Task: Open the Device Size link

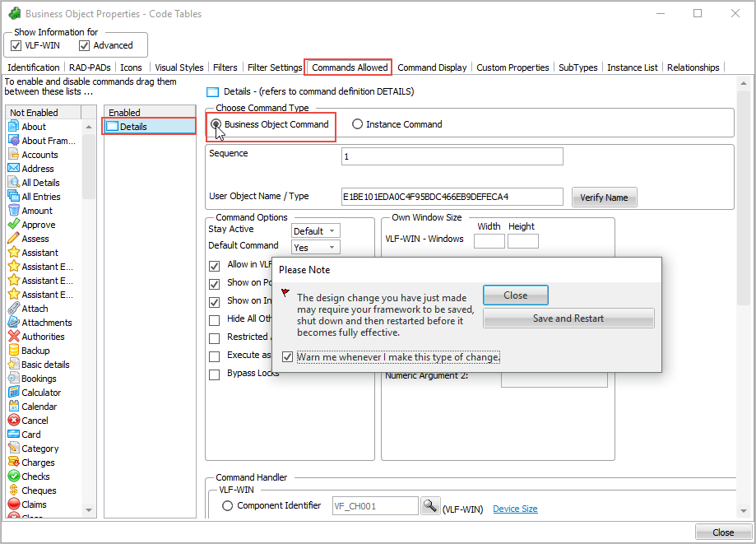Action: (515, 509)
